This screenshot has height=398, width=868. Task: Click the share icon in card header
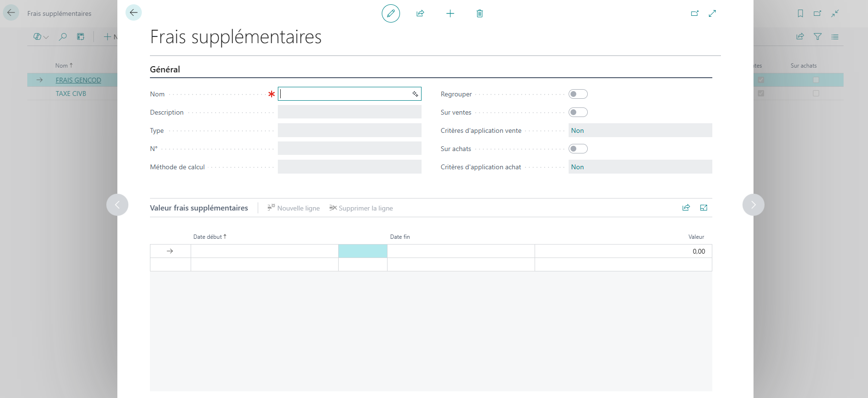click(421, 13)
